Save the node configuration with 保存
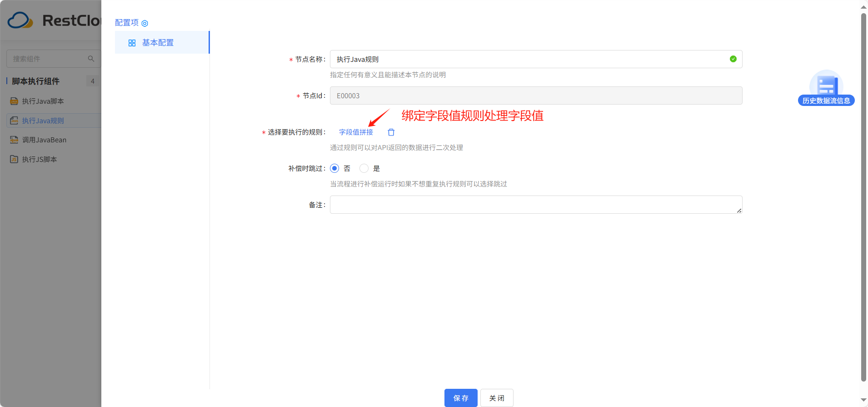Screen dimensions: 868x407 tap(461, 398)
